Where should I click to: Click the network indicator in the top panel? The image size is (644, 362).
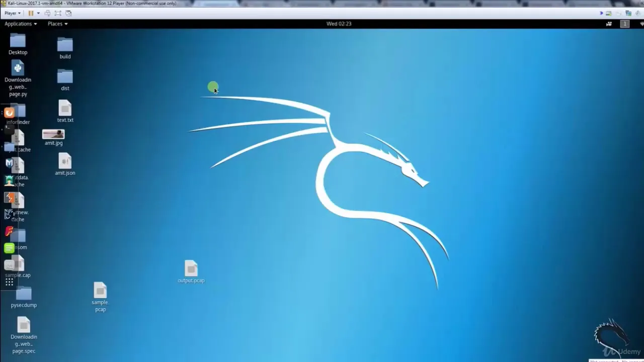tap(641, 24)
